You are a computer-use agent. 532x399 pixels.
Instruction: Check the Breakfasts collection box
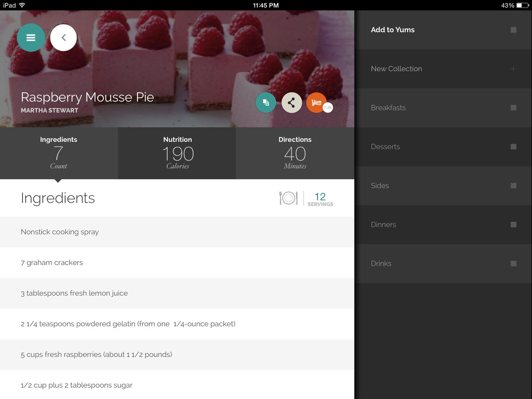(x=513, y=108)
